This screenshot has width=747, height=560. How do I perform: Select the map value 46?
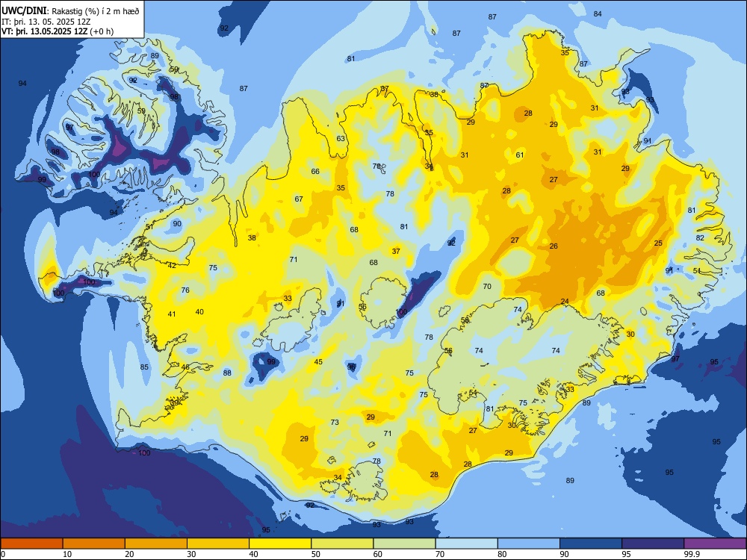185,367
